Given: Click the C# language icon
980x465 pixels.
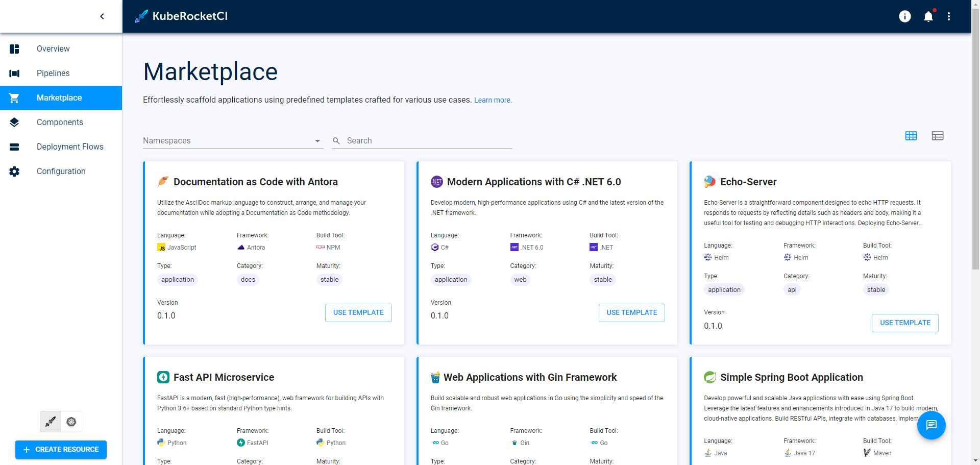Looking at the screenshot, I should [435, 248].
